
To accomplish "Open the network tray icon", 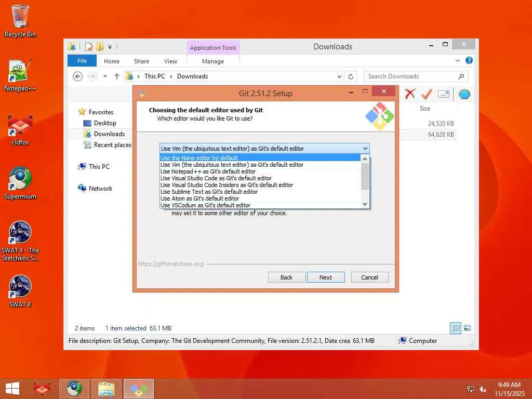I will click(470, 389).
